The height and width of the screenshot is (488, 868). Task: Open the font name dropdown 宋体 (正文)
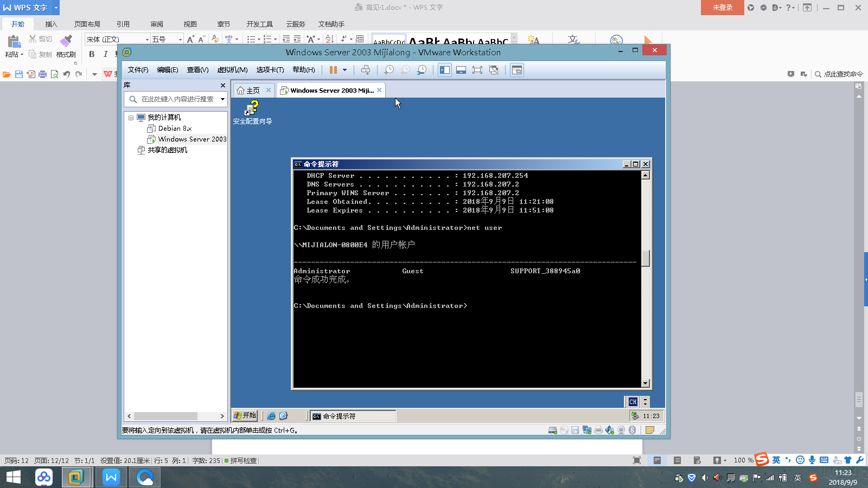(x=147, y=40)
